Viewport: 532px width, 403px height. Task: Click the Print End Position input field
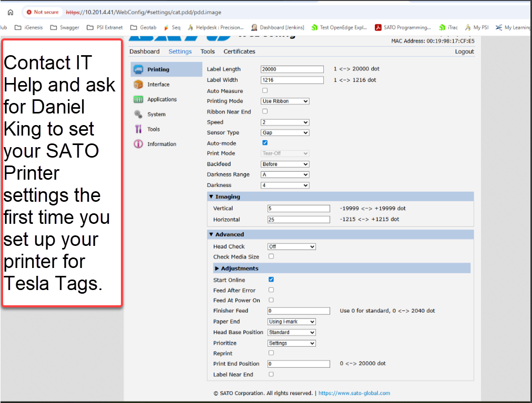[299, 364]
